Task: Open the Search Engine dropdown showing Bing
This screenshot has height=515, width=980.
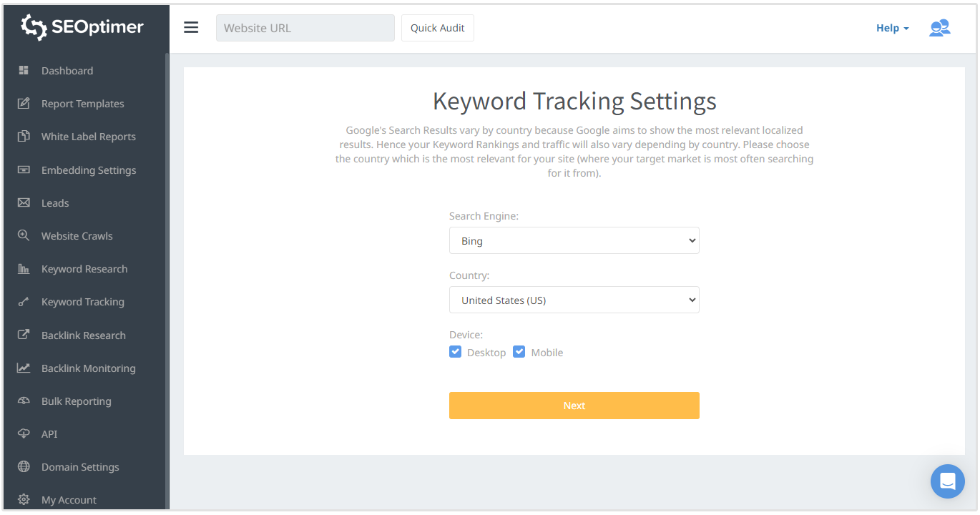Action: tap(574, 240)
